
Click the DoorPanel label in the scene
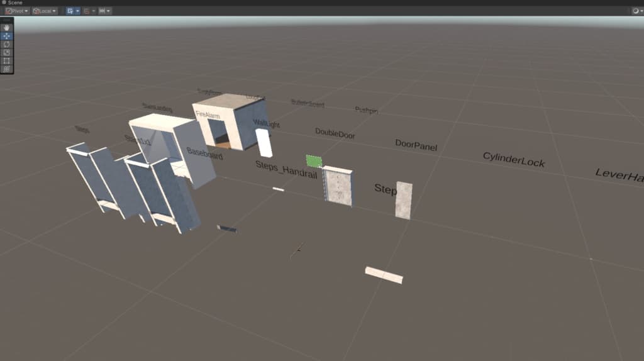point(416,145)
